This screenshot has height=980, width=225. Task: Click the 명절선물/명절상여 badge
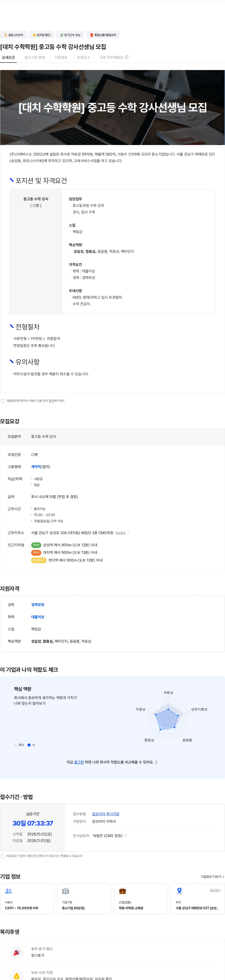pyautogui.click(x=103, y=35)
